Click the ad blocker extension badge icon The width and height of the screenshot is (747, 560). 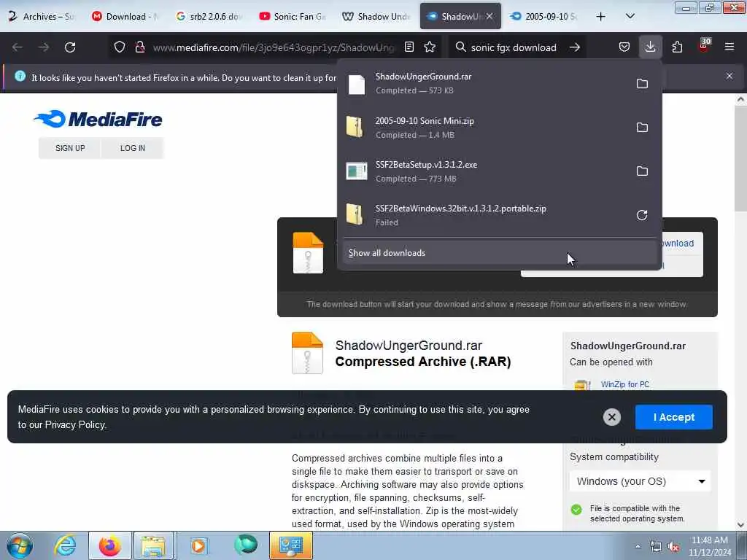[x=704, y=46]
